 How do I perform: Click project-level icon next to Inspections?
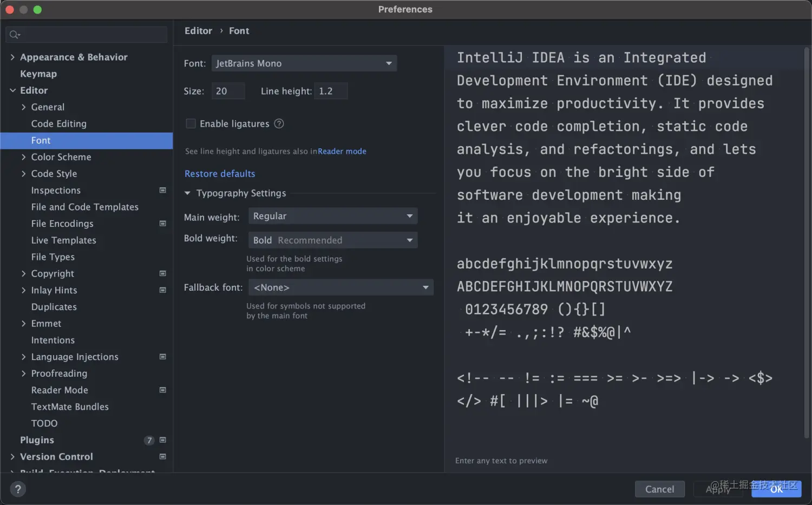click(162, 190)
